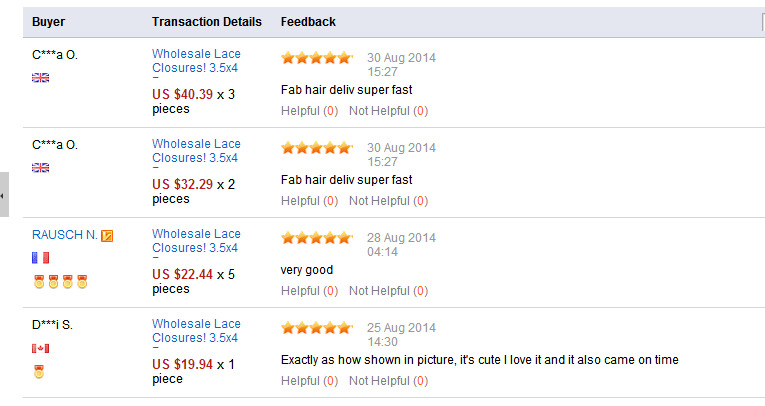Click the orange badge next to RAUSCH N.
Image resolution: width=765 pixels, height=406 pixels.
tap(107, 236)
